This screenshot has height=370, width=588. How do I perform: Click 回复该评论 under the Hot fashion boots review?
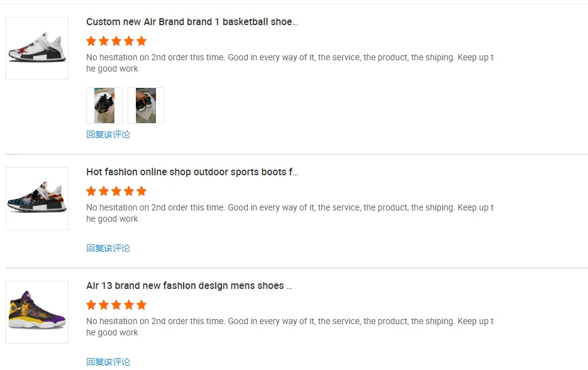(108, 248)
